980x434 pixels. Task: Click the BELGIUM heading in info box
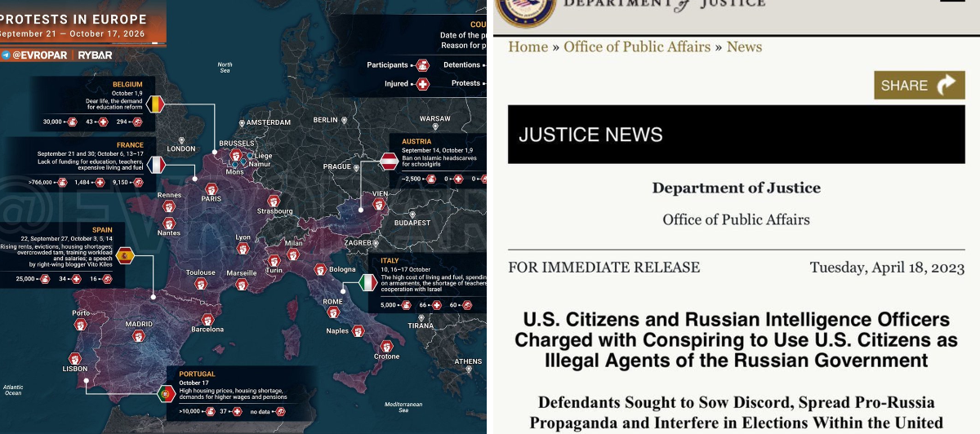click(x=127, y=84)
